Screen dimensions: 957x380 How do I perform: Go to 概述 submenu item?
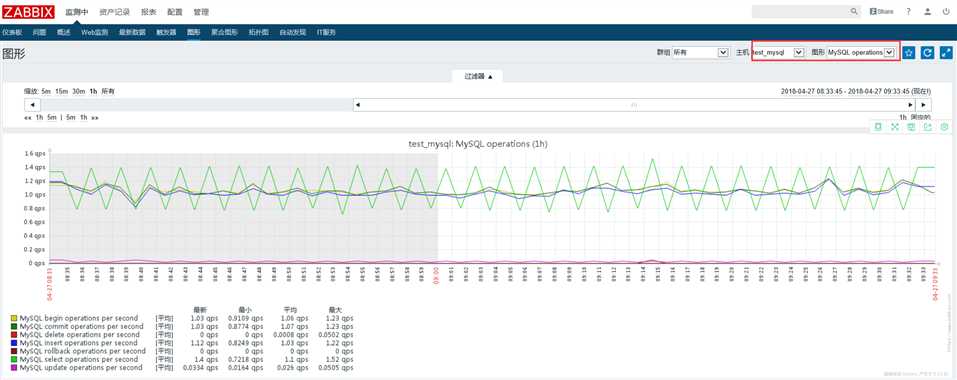coord(64,32)
